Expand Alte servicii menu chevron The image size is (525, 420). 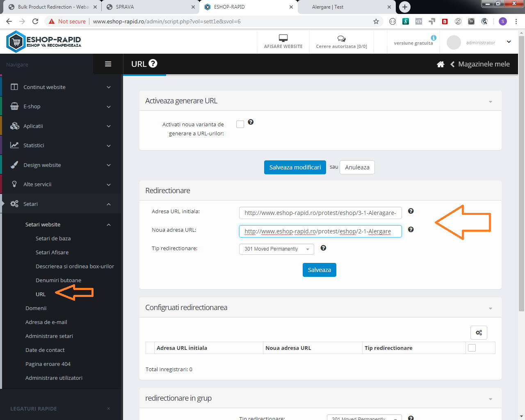coord(109,185)
